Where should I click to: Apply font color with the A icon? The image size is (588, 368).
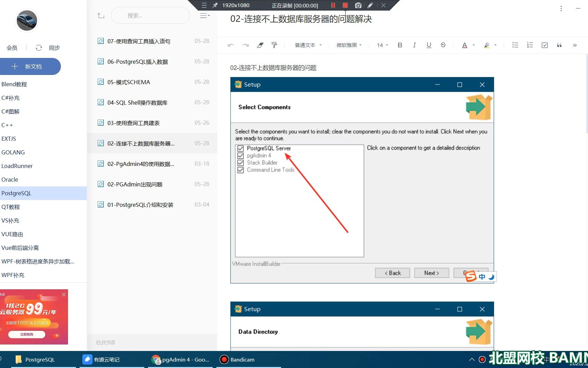click(x=464, y=45)
